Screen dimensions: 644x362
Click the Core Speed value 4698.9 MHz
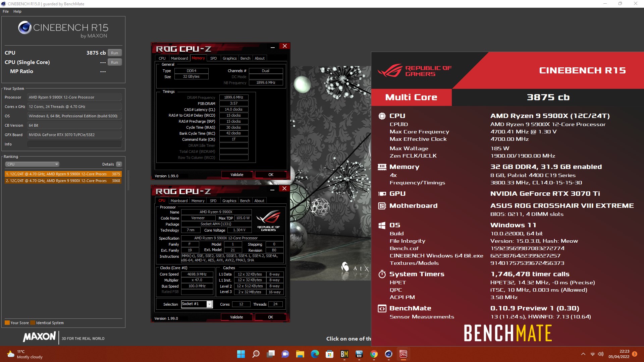pos(197,274)
